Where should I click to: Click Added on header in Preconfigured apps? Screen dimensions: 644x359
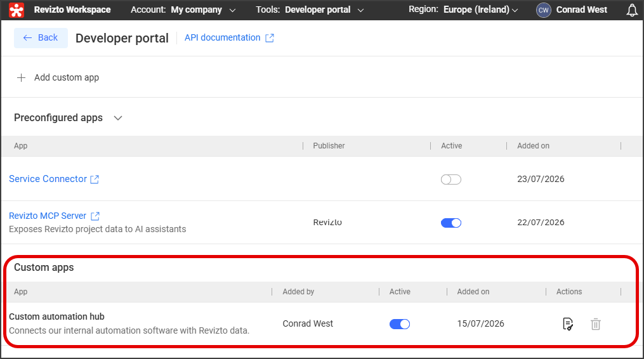click(533, 146)
